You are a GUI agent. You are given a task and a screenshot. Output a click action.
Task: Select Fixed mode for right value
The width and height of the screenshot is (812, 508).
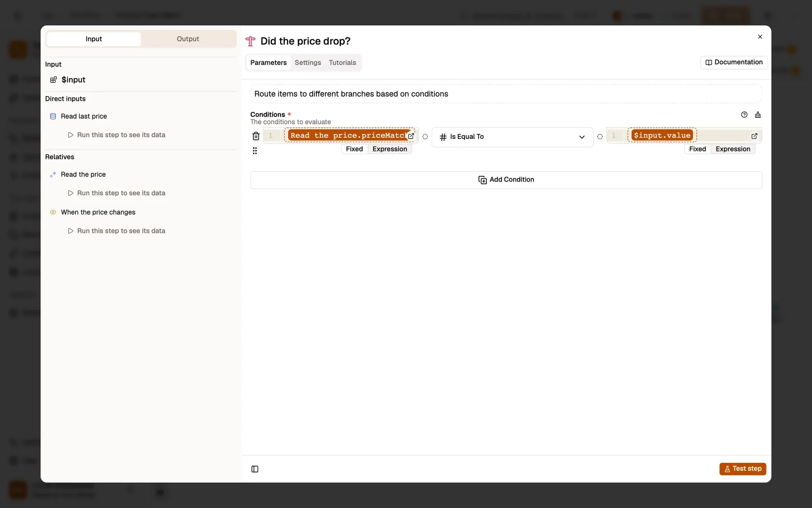tap(698, 149)
